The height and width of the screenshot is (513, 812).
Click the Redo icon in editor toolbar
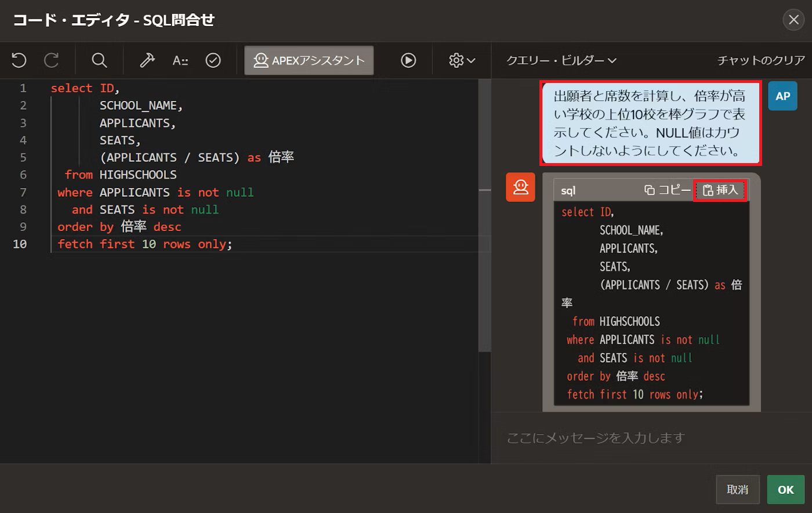52,60
